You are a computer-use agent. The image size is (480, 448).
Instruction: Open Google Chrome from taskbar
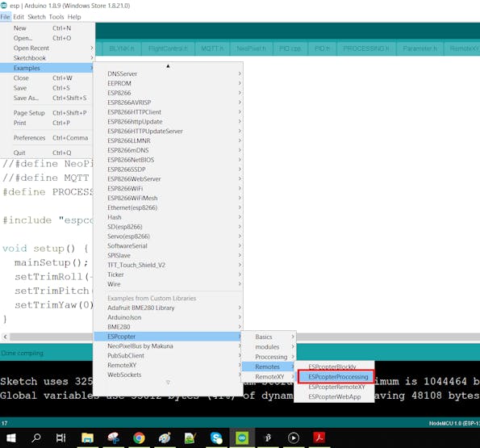point(139,438)
